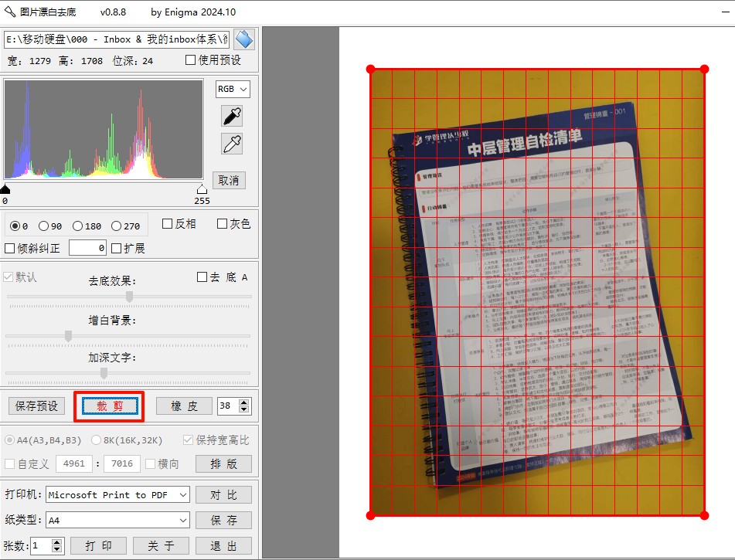The height and width of the screenshot is (560, 735).
Task: Click the top-right crop corner handle
Action: pyautogui.click(x=704, y=70)
